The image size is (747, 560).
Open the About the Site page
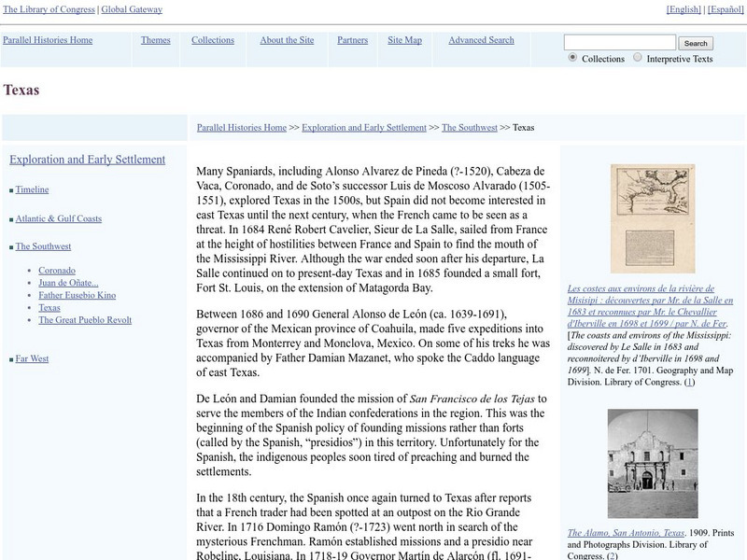[287, 40]
